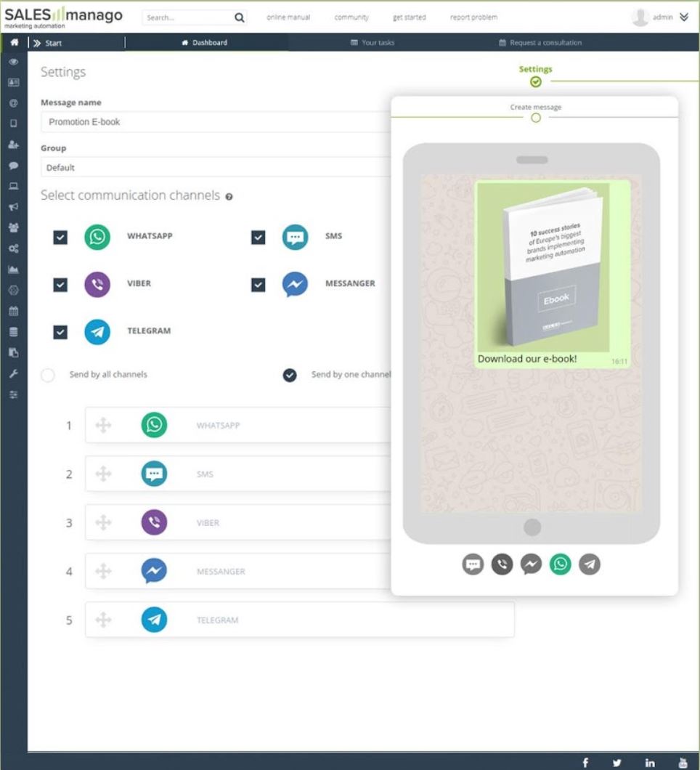Open the YouTube link in footer

tap(683, 762)
